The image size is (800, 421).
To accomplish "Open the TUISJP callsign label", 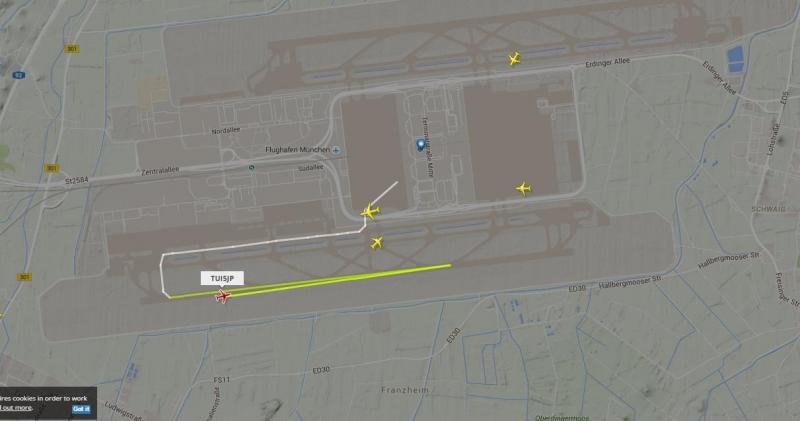I will pos(222,278).
